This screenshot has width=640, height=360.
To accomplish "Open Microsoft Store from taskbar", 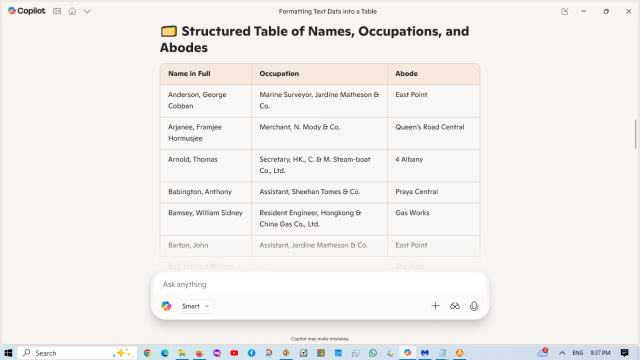I will (x=321, y=353).
